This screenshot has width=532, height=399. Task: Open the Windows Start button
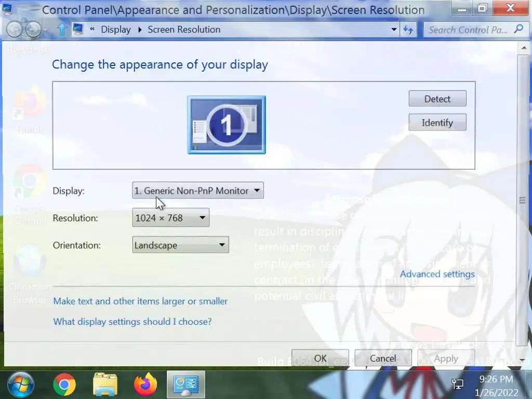tap(21, 384)
